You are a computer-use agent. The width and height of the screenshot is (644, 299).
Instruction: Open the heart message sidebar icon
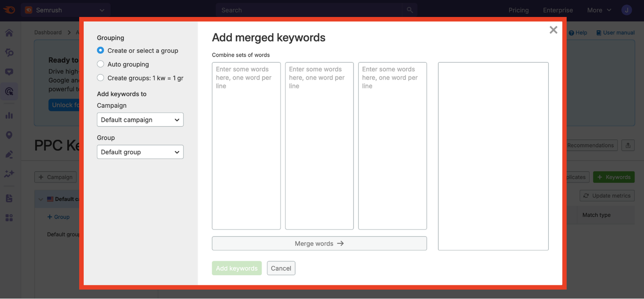pyautogui.click(x=9, y=72)
